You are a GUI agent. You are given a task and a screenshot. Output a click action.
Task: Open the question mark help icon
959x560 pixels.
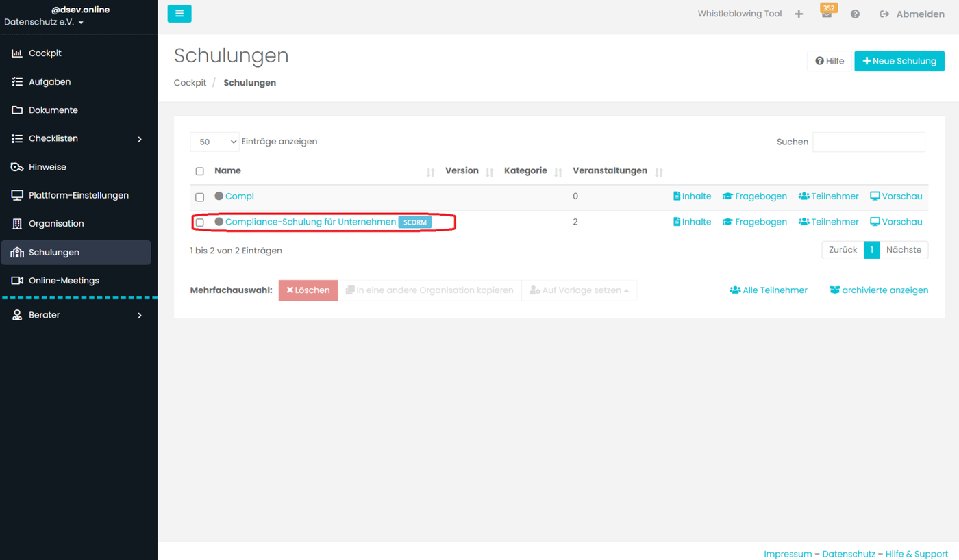[x=855, y=14]
